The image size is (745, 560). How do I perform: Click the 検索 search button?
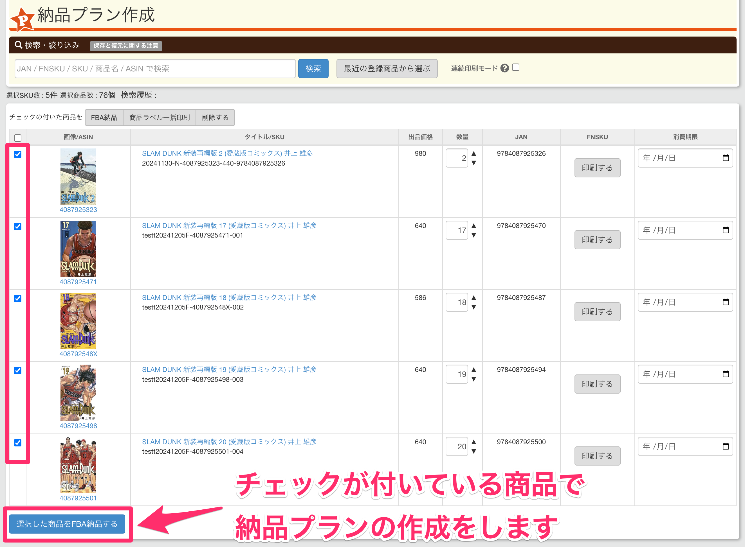(x=313, y=69)
